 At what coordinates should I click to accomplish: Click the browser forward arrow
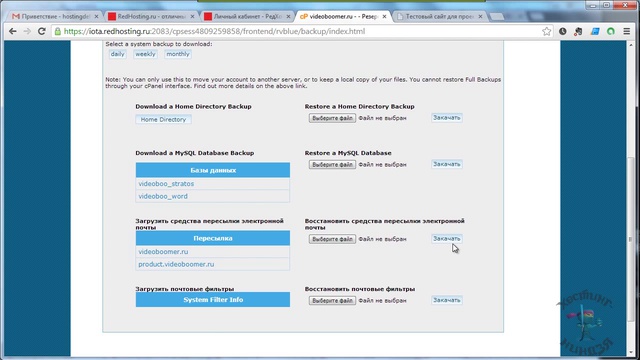point(27,31)
